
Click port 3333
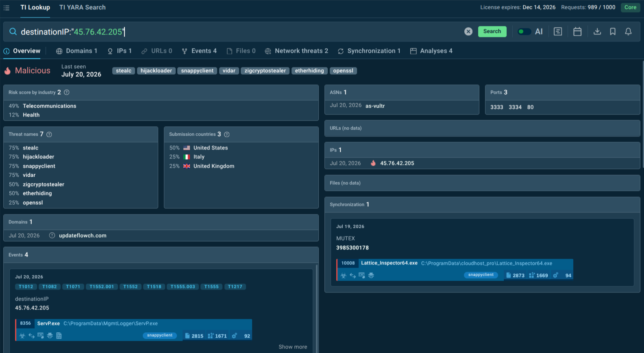(x=496, y=107)
